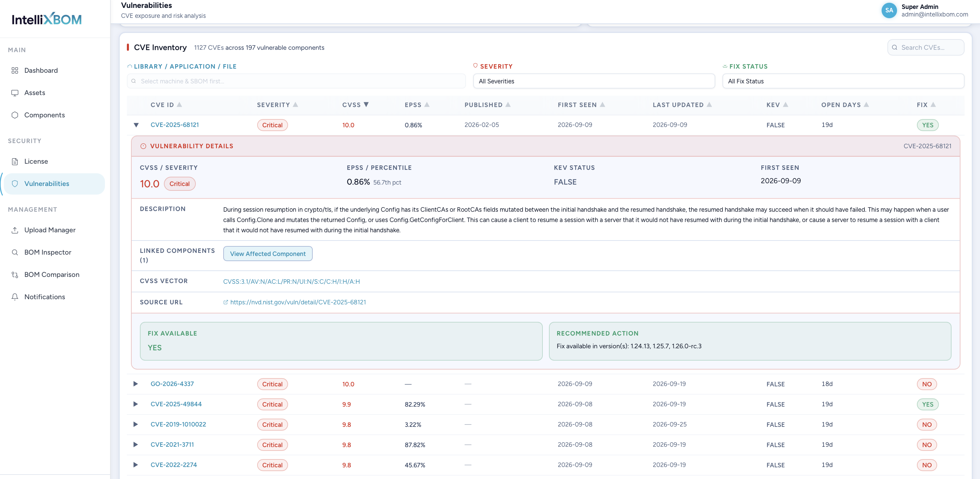Screen dimensions: 980x479
Task: Sort by CVE ID column arrow
Action: click(x=180, y=104)
